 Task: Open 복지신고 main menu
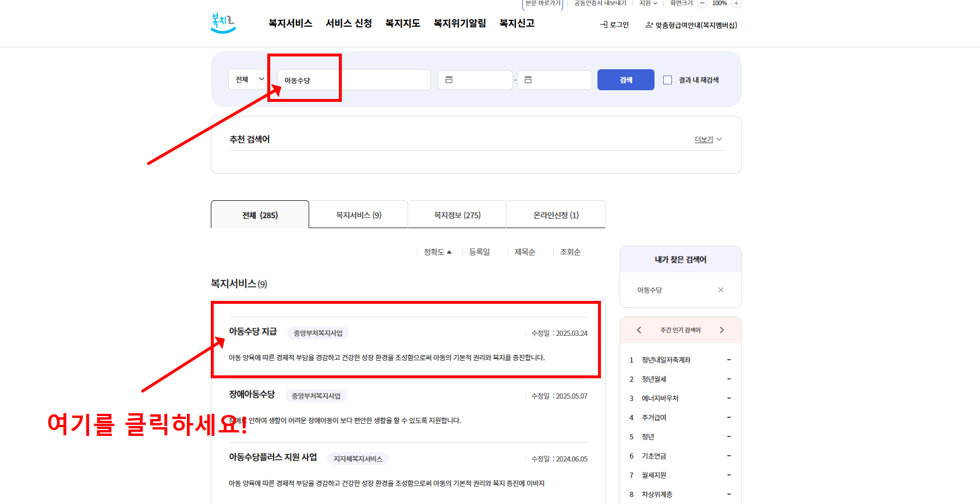click(x=517, y=23)
